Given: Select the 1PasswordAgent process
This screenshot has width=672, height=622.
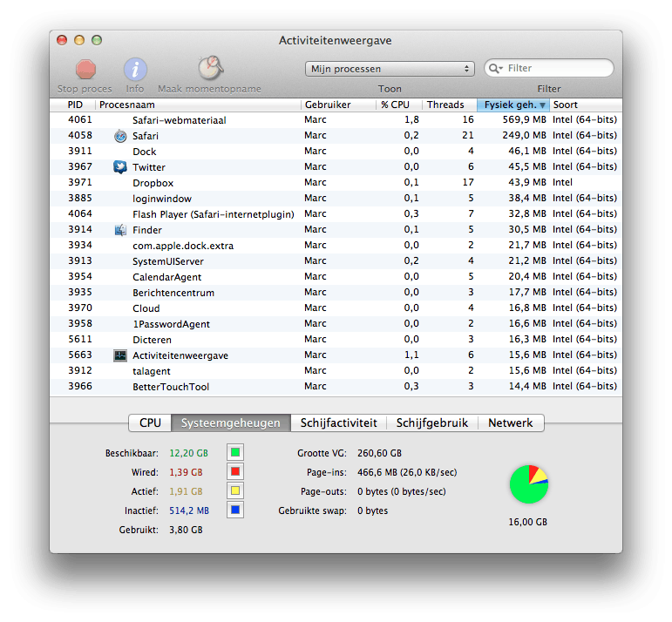Looking at the screenshot, I should (336, 324).
